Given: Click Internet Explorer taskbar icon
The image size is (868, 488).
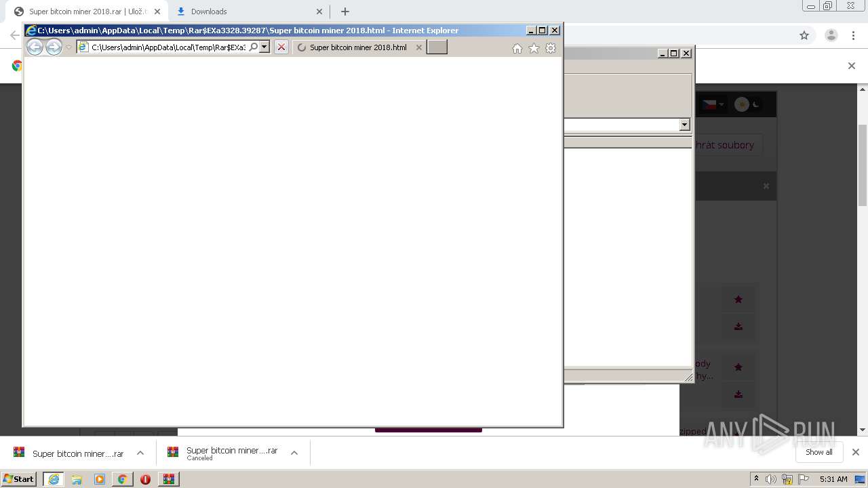Looking at the screenshot, I should 54,479.
